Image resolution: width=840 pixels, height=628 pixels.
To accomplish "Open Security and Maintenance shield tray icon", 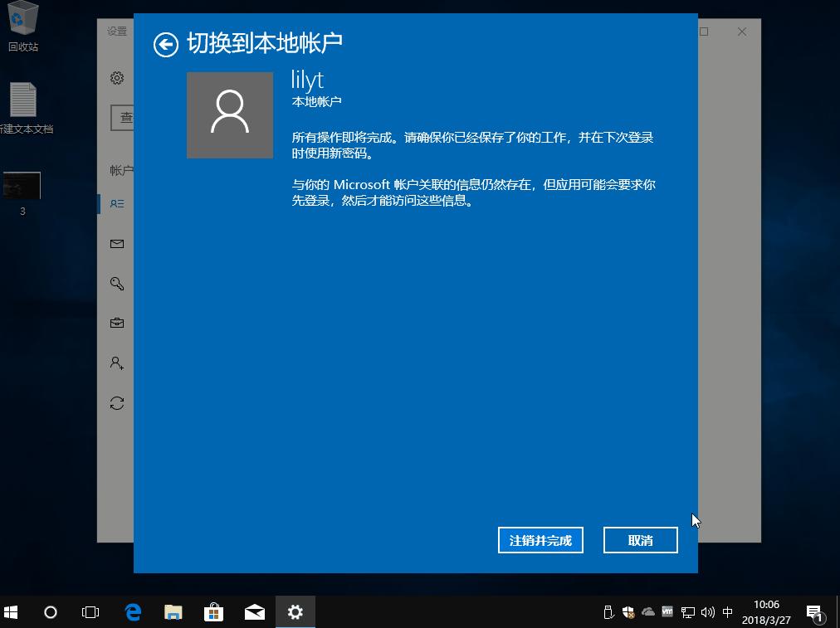I will pyautogui.click(x=628, y=612).
